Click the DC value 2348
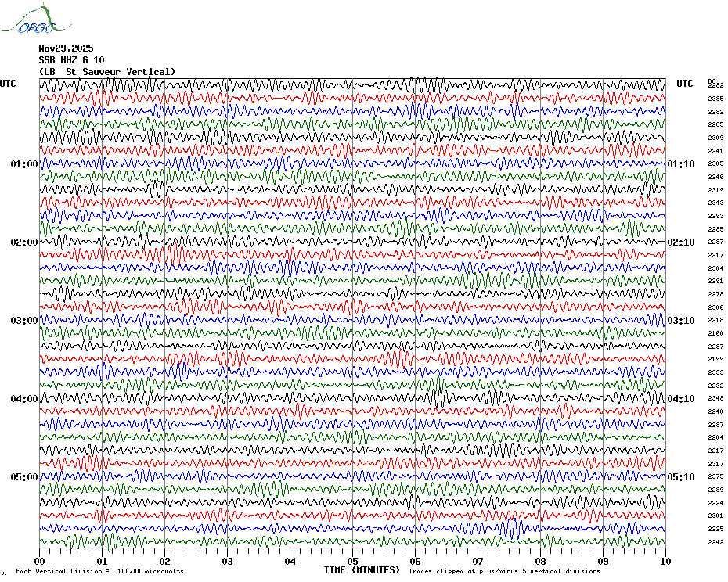Screen dimensions: 728x582 pyautogui.click(x=715, y=399)
